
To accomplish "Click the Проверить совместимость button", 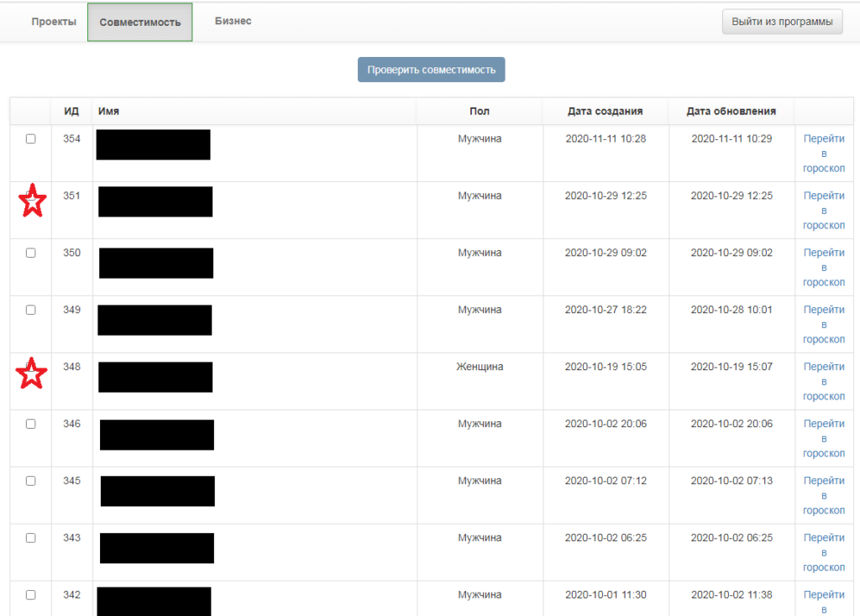I will pyautogui.click(x=431, y=70).
